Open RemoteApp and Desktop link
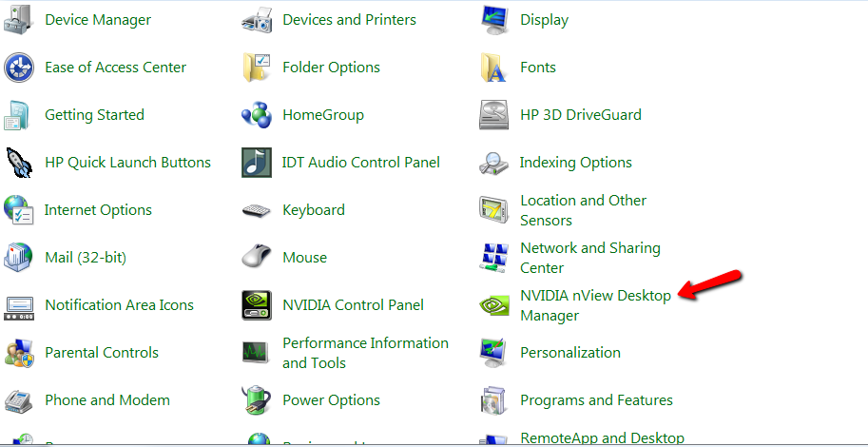Image resolution: width=868 pixels, height=447 pixels. [x=603, y=438]
